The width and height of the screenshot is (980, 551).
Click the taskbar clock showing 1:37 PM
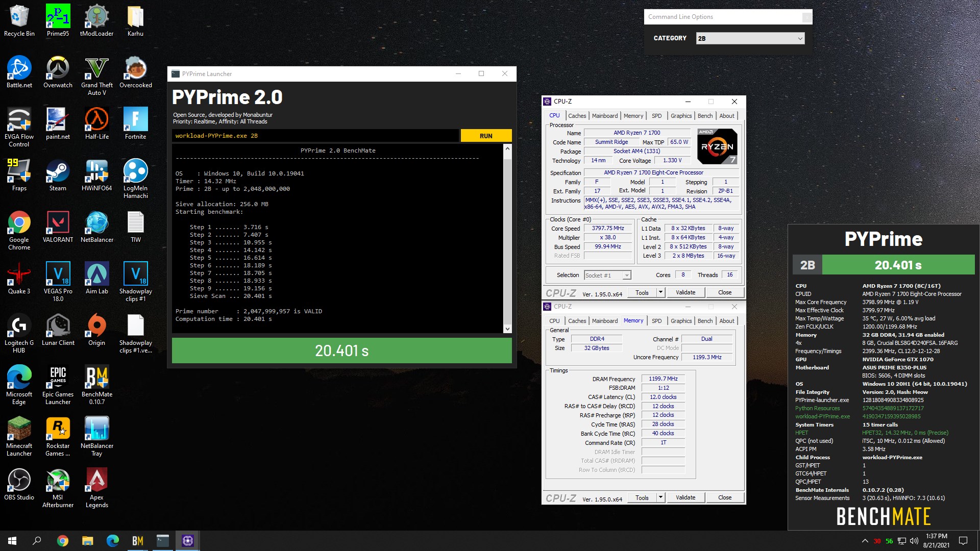pyautogui.click(x=937, y=541)
